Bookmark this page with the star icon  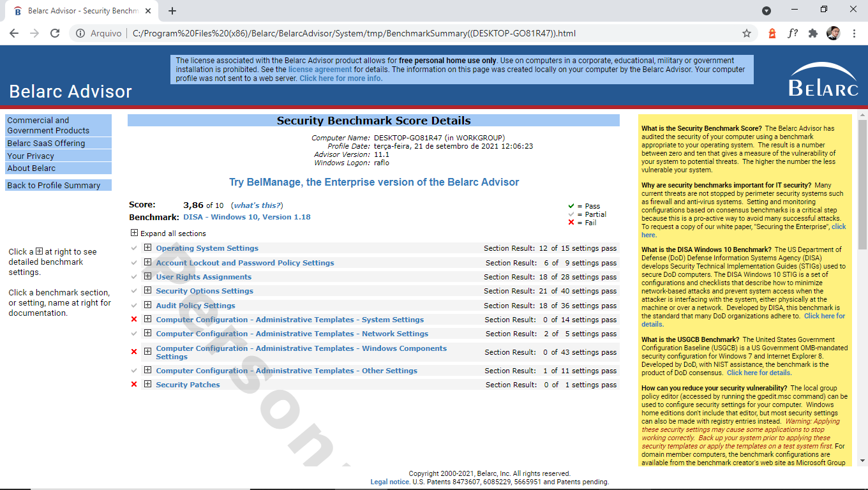[747, 33]
